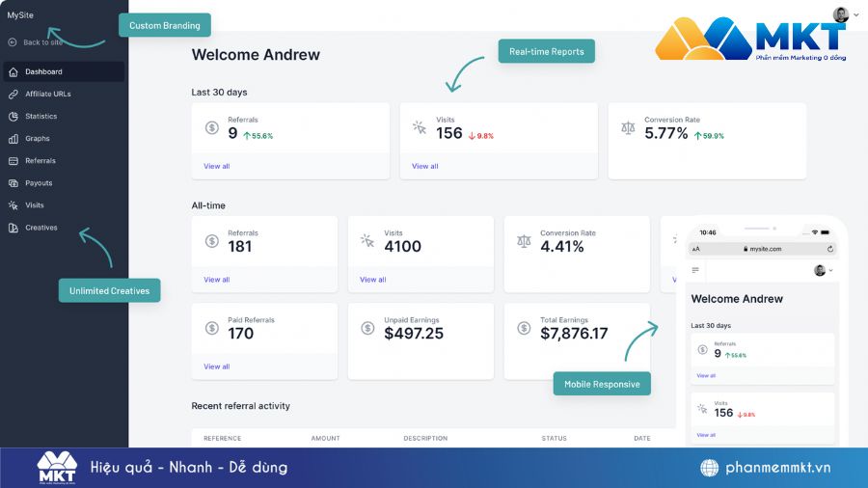
Task: Open the Payouts icon in sidebar
Action: click(x=13, y=183)
